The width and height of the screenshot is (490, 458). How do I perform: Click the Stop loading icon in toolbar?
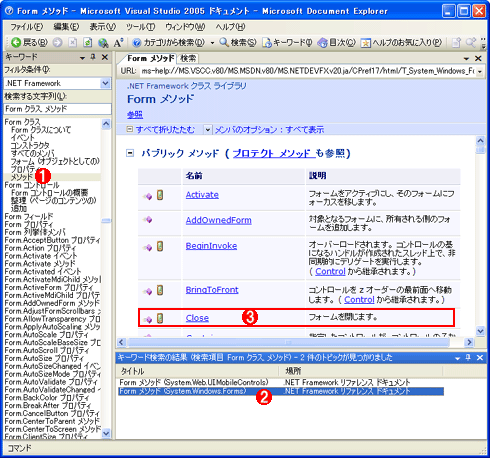click(x=72, y=42)
